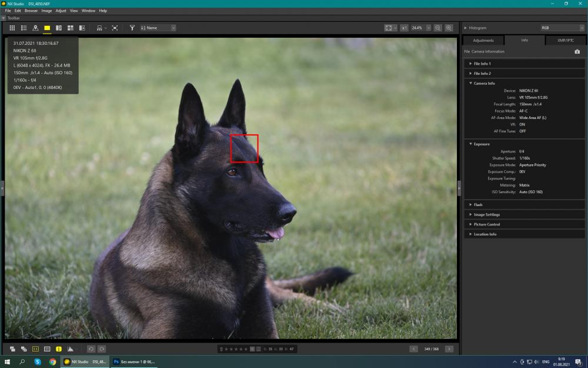Expand the Histogram panel
588x368 pixels.
pos(465,28)
